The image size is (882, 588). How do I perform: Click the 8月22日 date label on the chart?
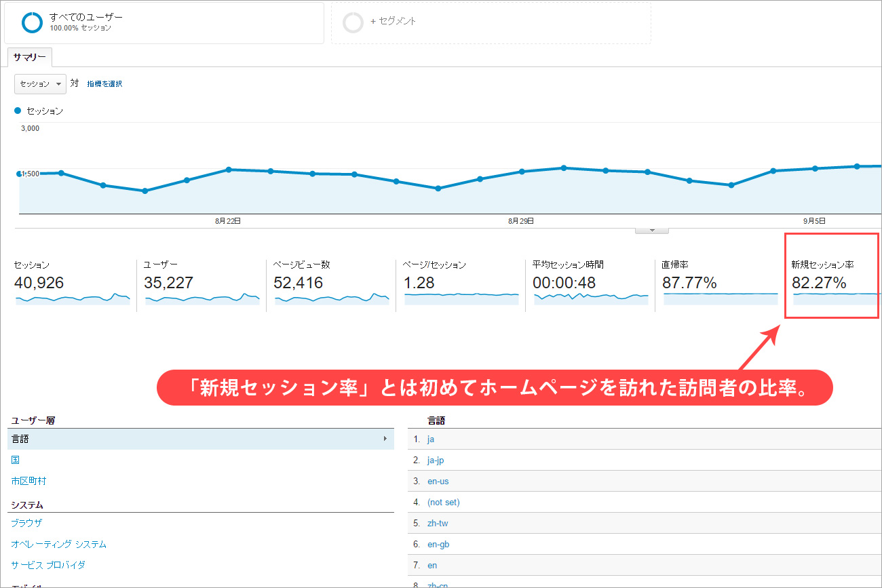[x=228, y=221]
